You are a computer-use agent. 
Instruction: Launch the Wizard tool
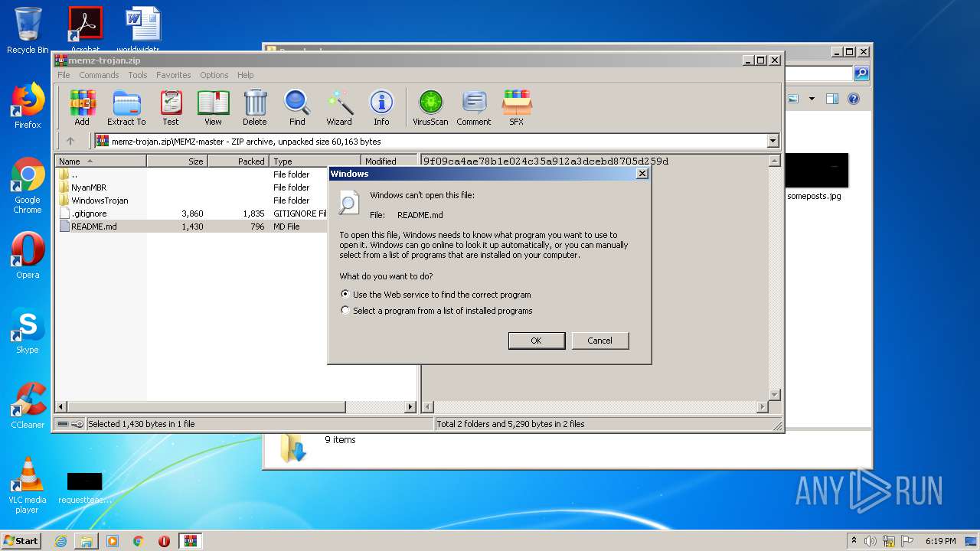point(339,108)
